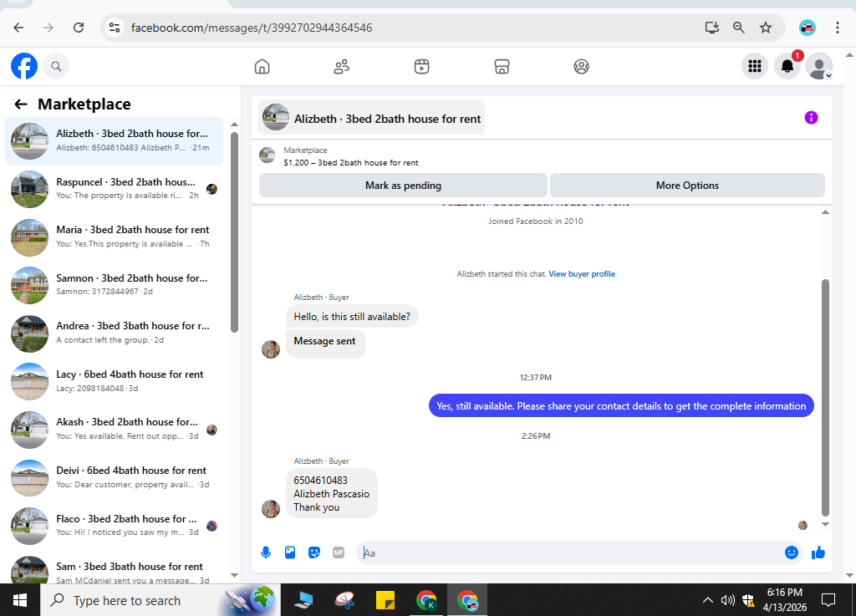Open the Samnon conversation
Viewport: 856px width, 616px height.
[x=114, y=285]
